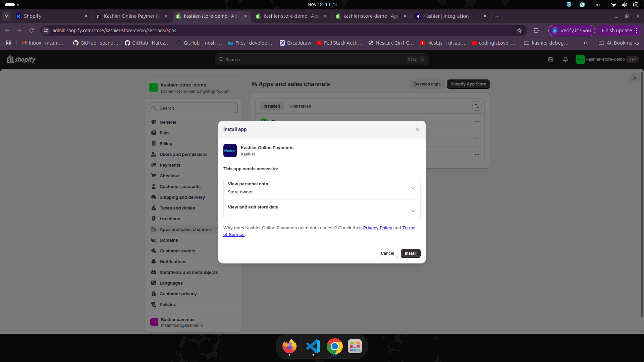This screenshot has height=362, width=644.
Task: Open the tab search dropdown arrow
Action: click(7, 16)
